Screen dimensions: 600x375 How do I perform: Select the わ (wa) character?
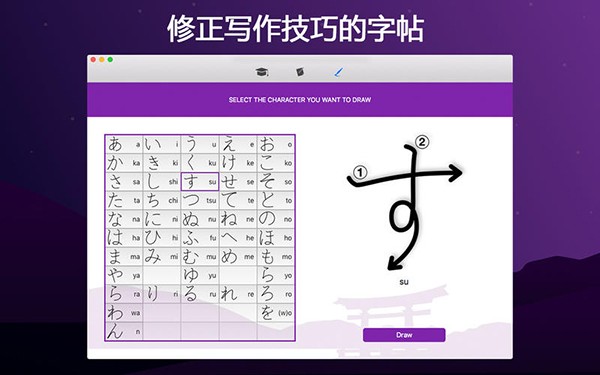click(x=124, y=313)
